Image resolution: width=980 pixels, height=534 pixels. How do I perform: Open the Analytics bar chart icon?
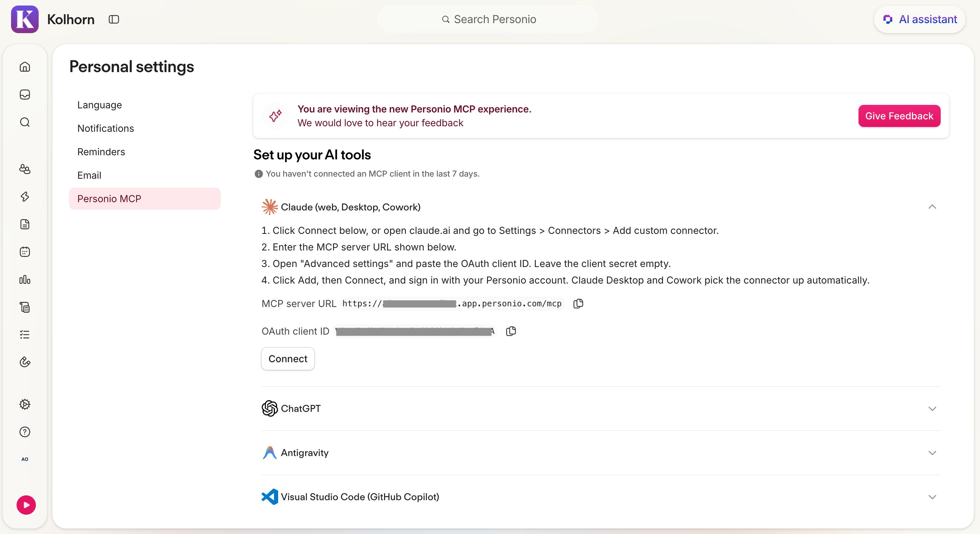coord(25,280)
